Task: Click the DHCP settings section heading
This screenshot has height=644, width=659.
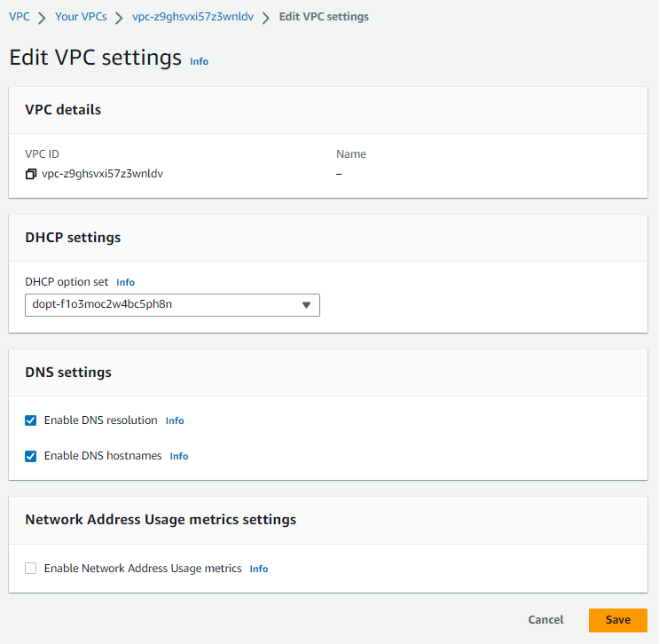Action: tap(73, 238)
